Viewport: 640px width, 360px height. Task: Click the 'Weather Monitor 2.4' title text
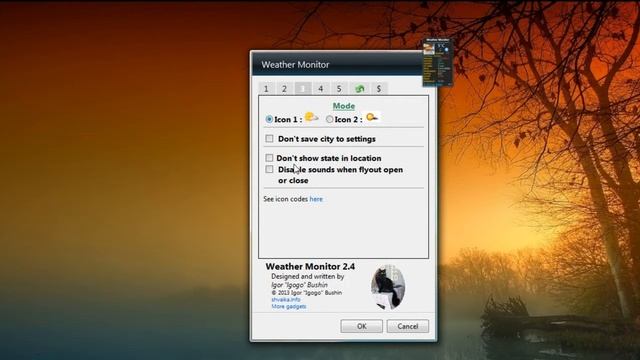[310, 267]
